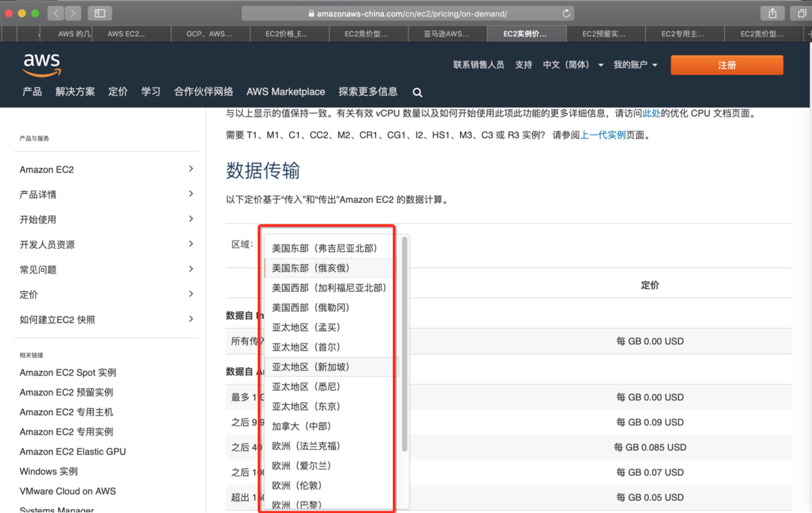Open the 产品 navigation menu
The image size is (812, 513).
(x=32, y=91)
